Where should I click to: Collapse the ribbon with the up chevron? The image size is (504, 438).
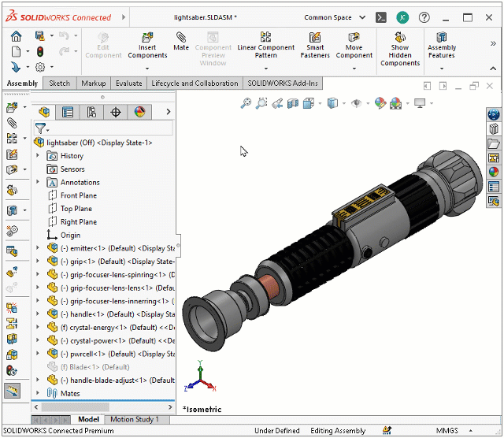(x=493, y=69)
